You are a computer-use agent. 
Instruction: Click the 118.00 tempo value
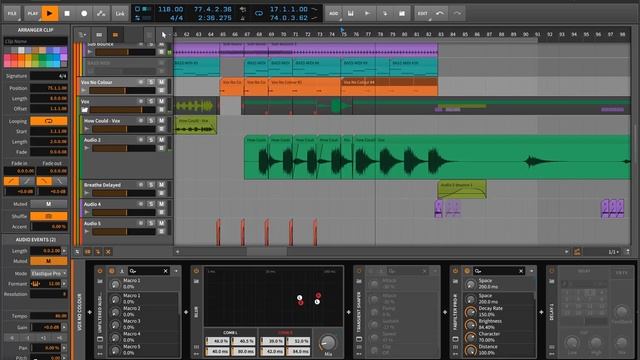pyautogui.click(x=170, y=9)
